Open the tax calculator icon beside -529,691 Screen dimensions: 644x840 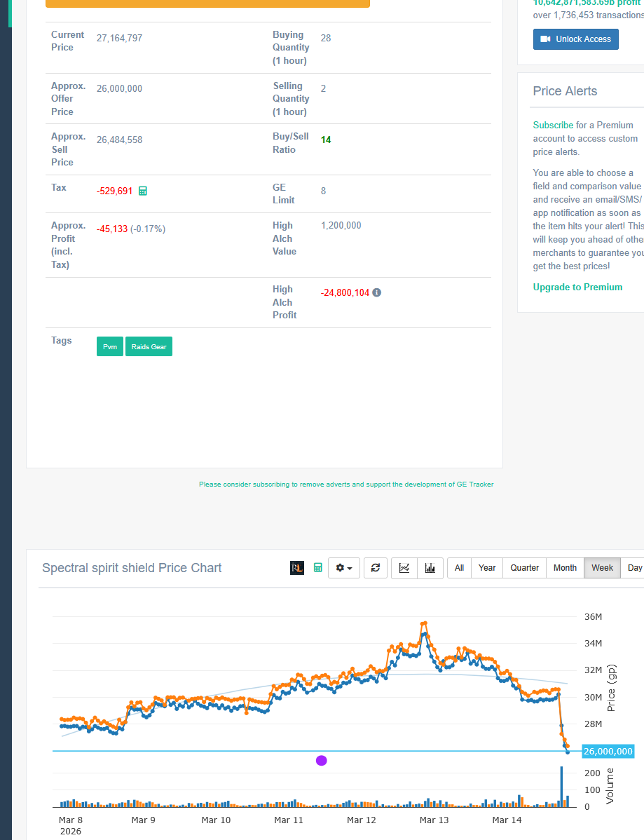tap(143, 191)
